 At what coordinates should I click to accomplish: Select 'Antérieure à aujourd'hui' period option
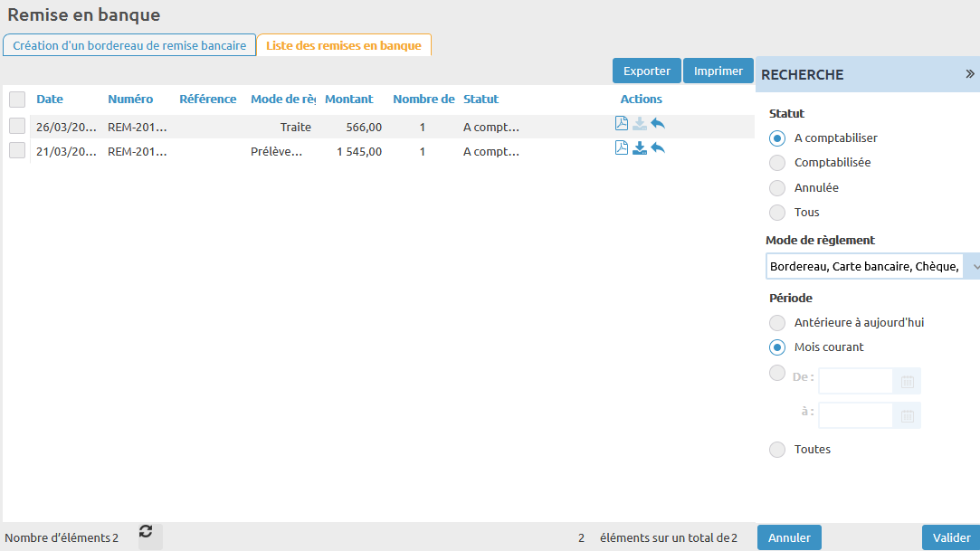(776, 323)
